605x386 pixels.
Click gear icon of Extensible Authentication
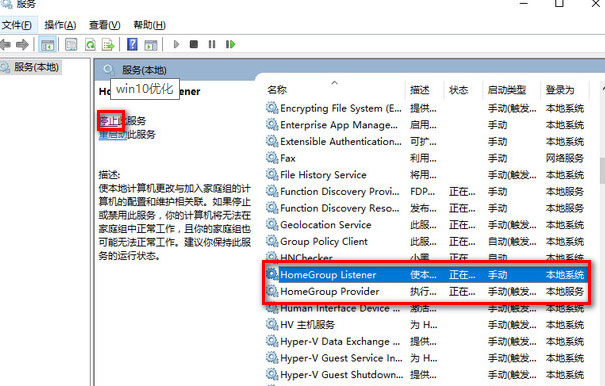tap(272, 141)
